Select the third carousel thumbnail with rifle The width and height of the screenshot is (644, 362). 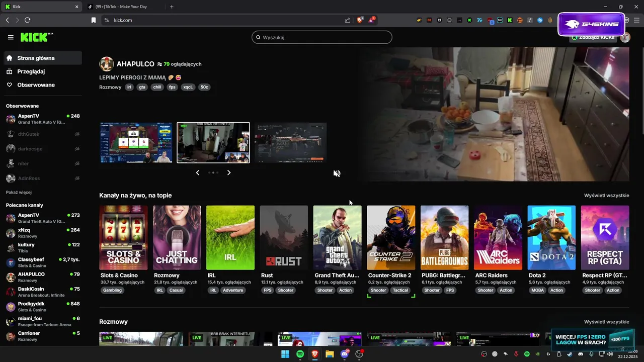(x=290, y=143)
